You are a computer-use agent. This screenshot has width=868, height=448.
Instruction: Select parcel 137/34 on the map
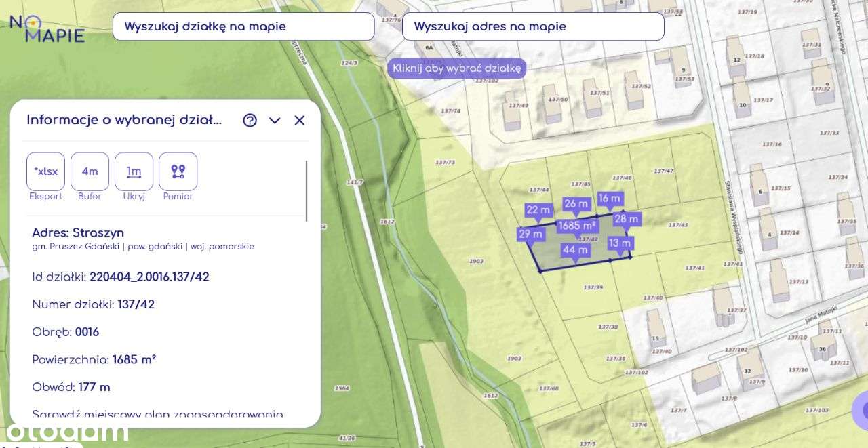(838, 177)
